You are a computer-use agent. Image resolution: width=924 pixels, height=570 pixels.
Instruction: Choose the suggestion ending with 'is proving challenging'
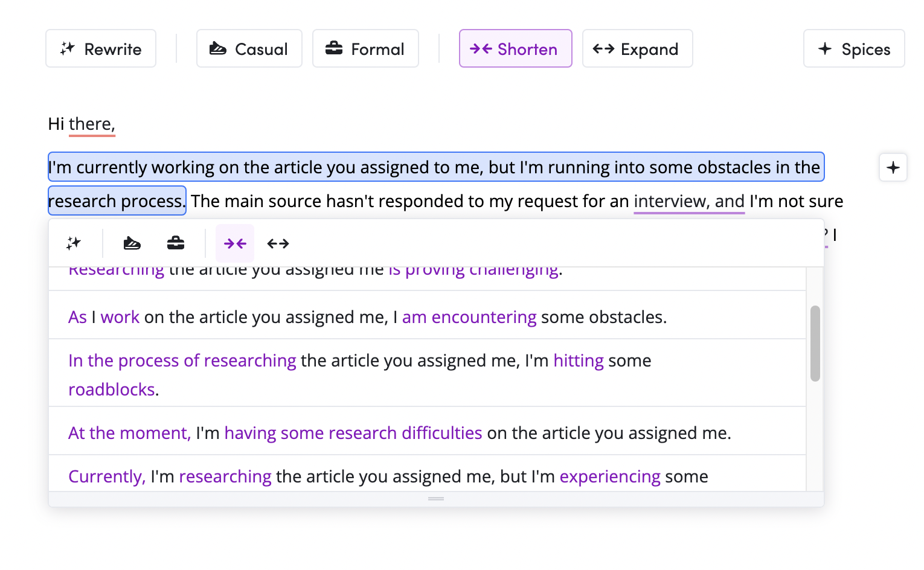click(x=427, y=278)
